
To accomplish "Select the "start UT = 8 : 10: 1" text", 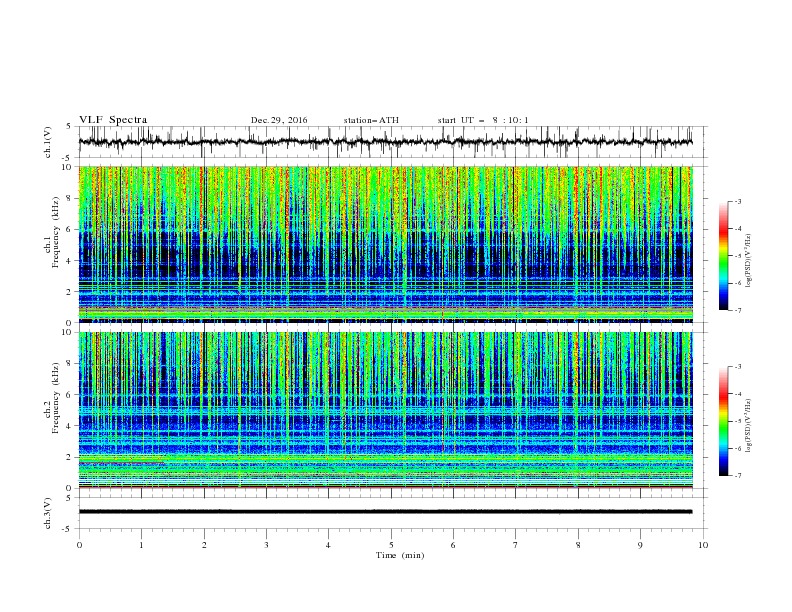I will 483,120.
